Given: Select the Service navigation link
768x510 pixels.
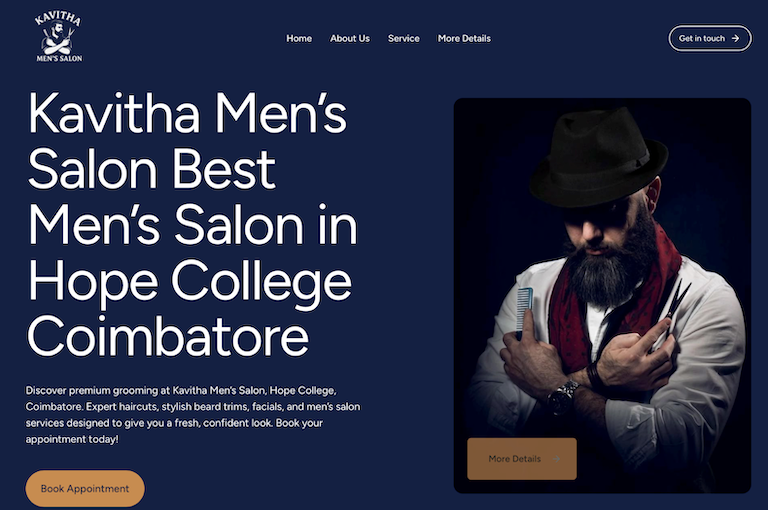Looking at the screenshot, I should (x=404, y=38).
